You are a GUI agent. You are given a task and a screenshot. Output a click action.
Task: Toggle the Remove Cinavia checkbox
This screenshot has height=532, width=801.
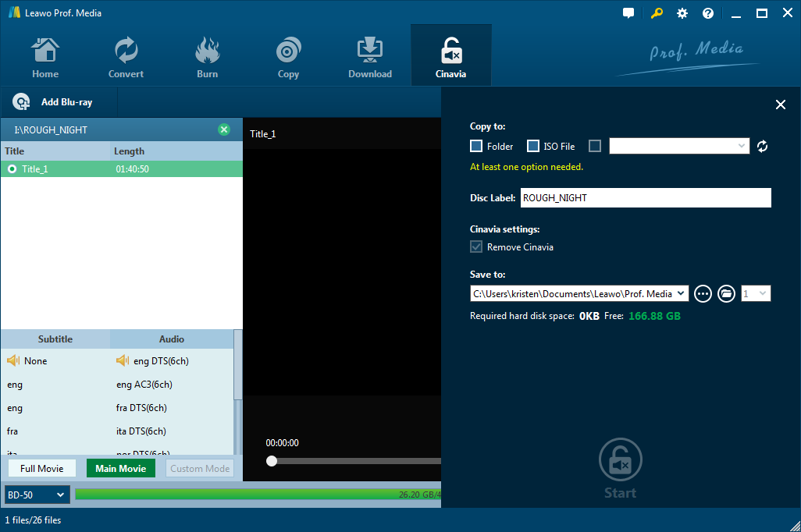click(x=476, y=247)
